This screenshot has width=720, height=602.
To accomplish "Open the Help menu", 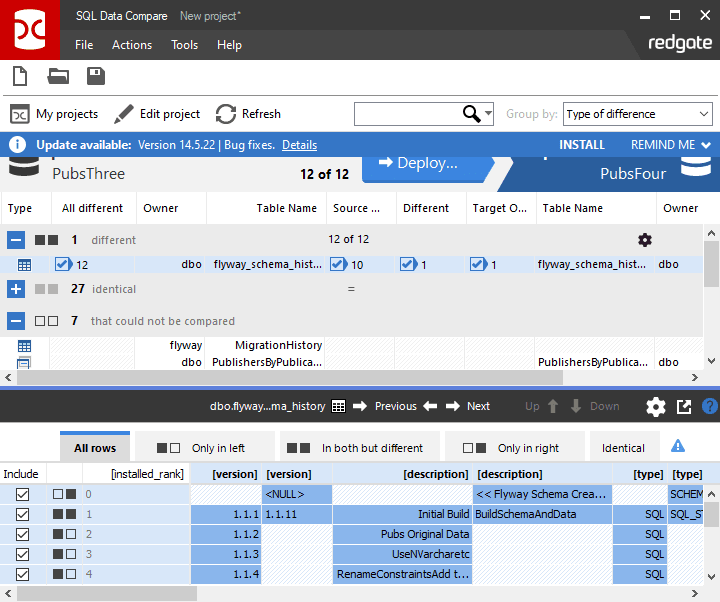I will 229,45.
